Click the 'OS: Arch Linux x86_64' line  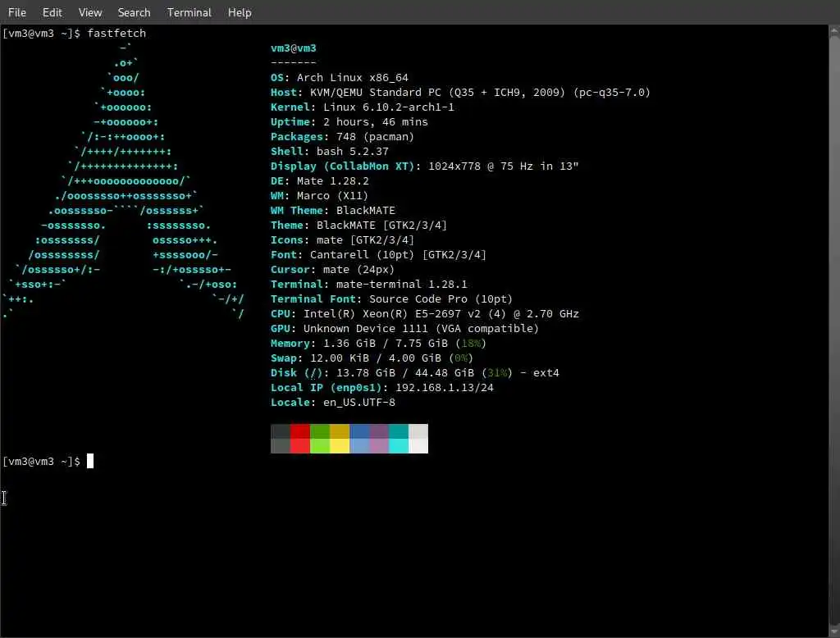coord(339,78)
